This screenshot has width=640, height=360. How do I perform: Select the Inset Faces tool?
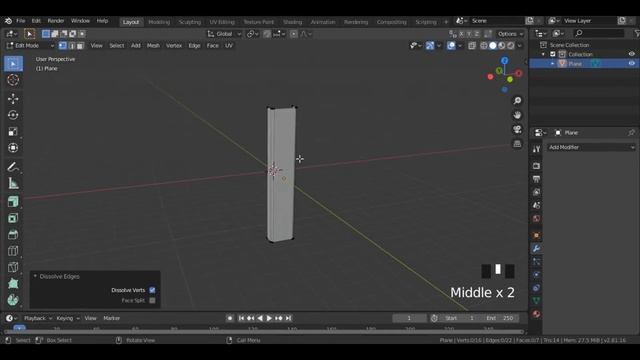[13, 218]
